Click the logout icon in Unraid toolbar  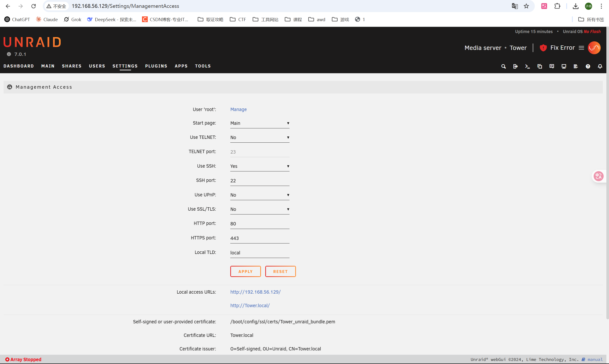tap(515, 66)
